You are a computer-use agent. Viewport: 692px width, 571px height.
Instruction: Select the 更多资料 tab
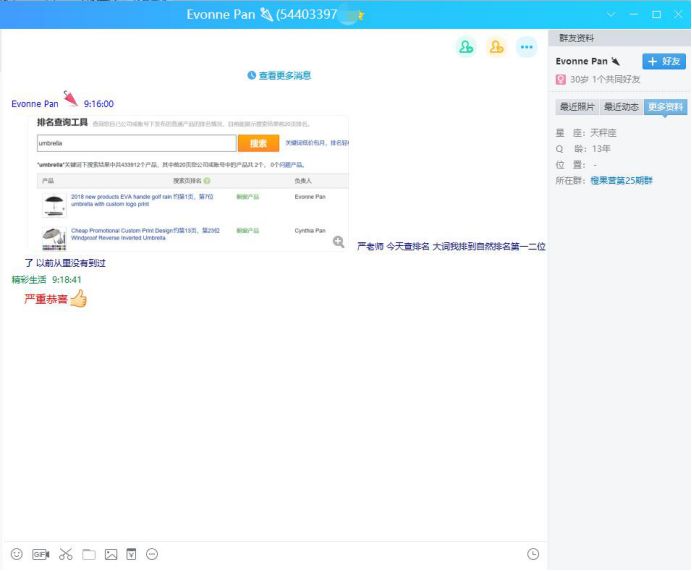(x=665, y=107)
